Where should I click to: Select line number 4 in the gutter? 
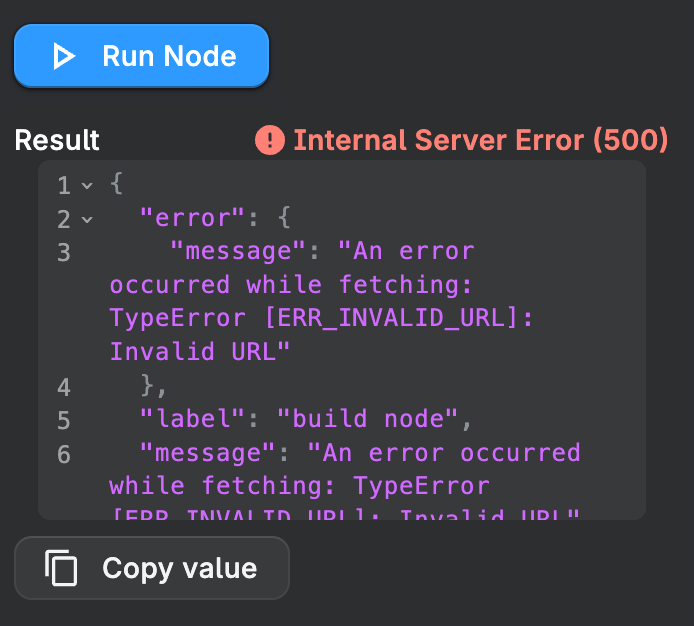[64, 387]
